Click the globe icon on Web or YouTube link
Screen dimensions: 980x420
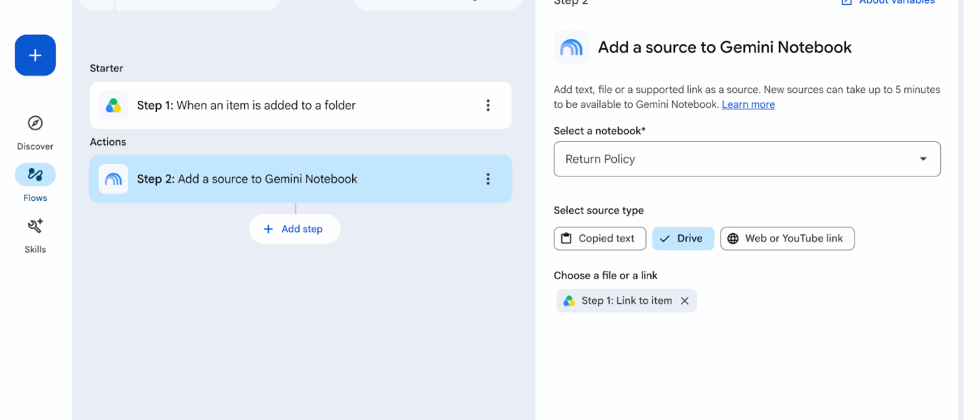tap(733, 239)
